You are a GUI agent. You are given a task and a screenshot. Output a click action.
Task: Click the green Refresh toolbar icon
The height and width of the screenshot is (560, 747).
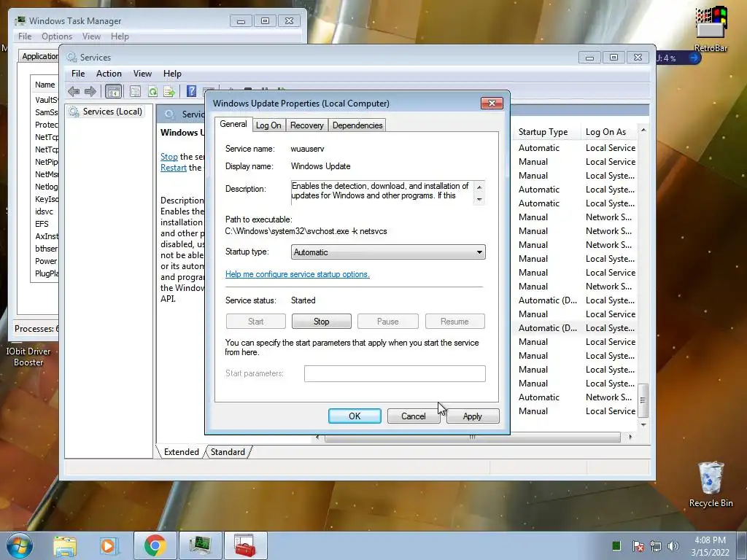(152, 91)
